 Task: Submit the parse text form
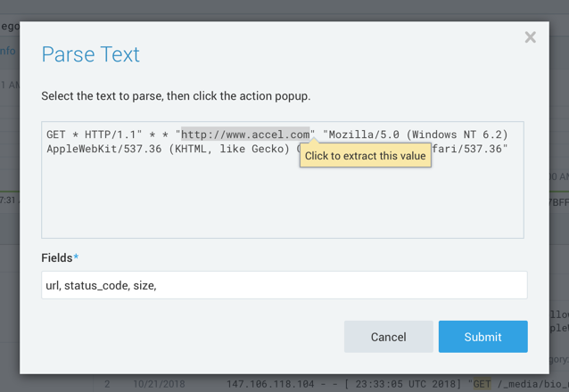click(482, 337)
